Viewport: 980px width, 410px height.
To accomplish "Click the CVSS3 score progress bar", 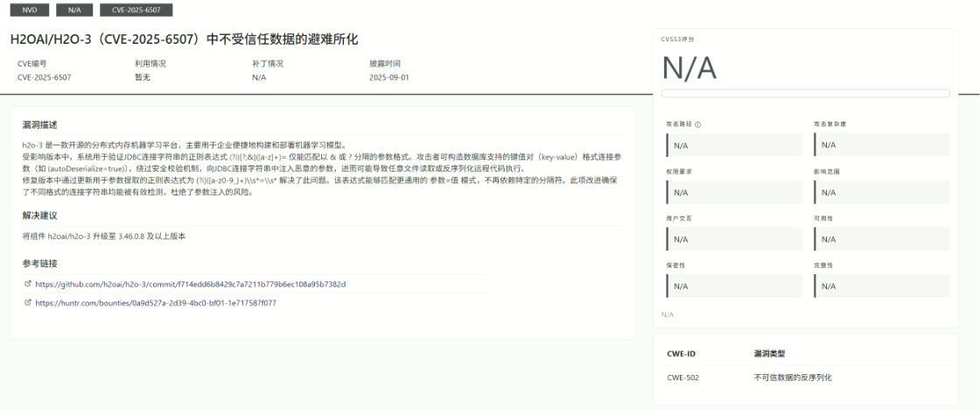I will pyautogui.click(x=805, y=93).
